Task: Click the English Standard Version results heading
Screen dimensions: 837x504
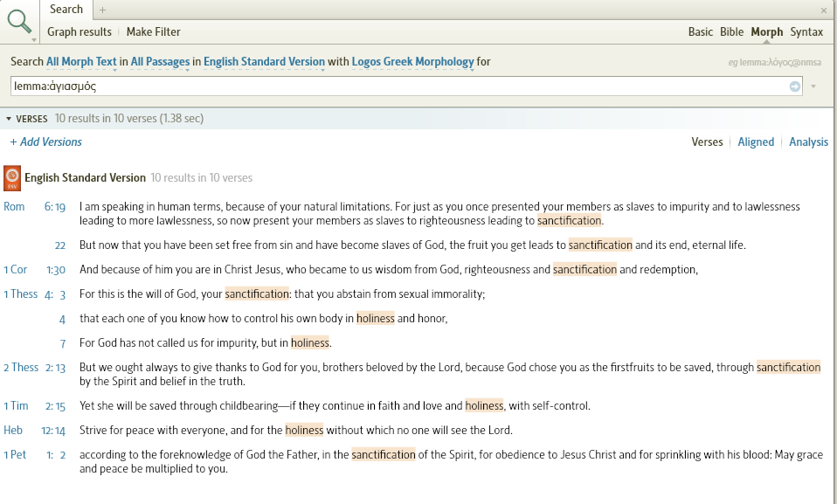Action: point(85,178)
